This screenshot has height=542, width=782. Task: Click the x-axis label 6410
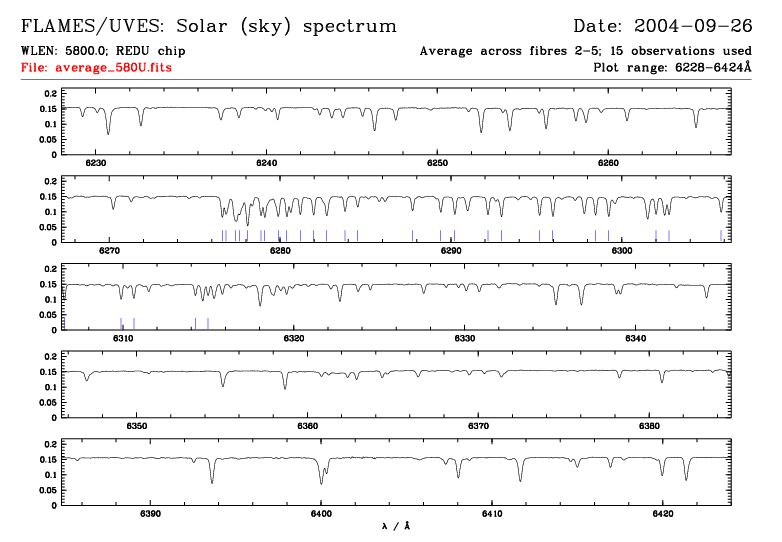(492, 514)
